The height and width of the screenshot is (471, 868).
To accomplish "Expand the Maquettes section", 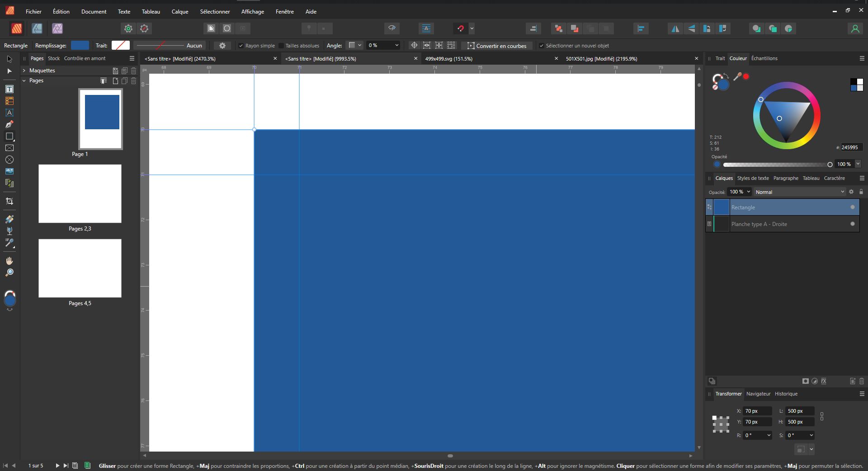I will [24, 71].
